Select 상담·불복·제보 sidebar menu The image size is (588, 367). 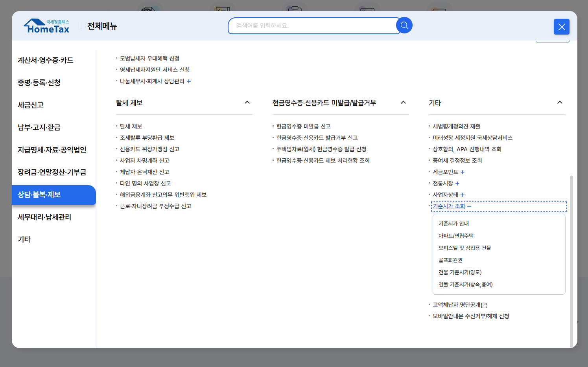[x=54, y=195]
